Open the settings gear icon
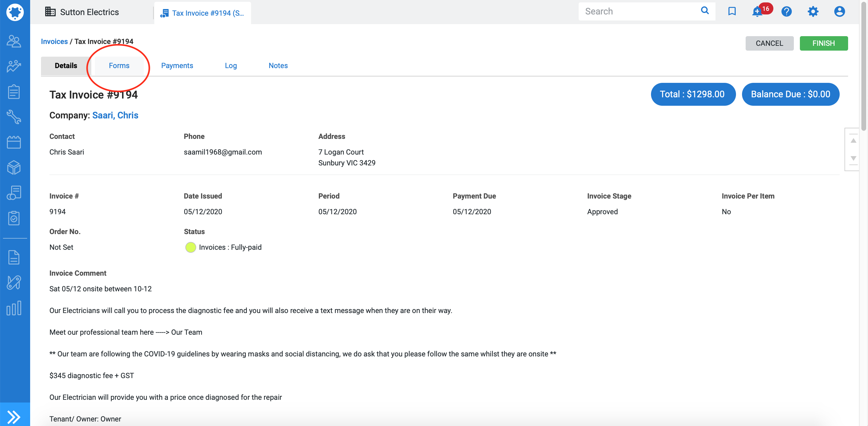 [813, 11]
